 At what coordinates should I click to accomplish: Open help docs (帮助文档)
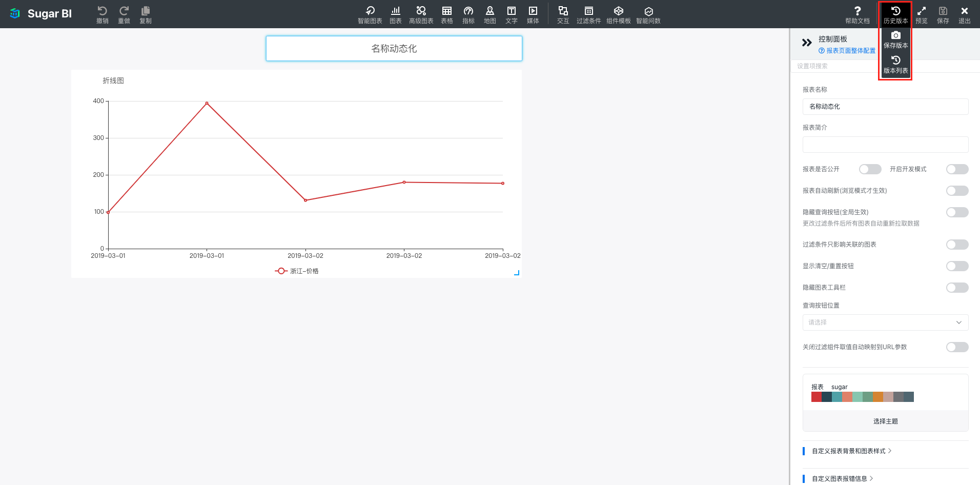click(x=857, y=14)
